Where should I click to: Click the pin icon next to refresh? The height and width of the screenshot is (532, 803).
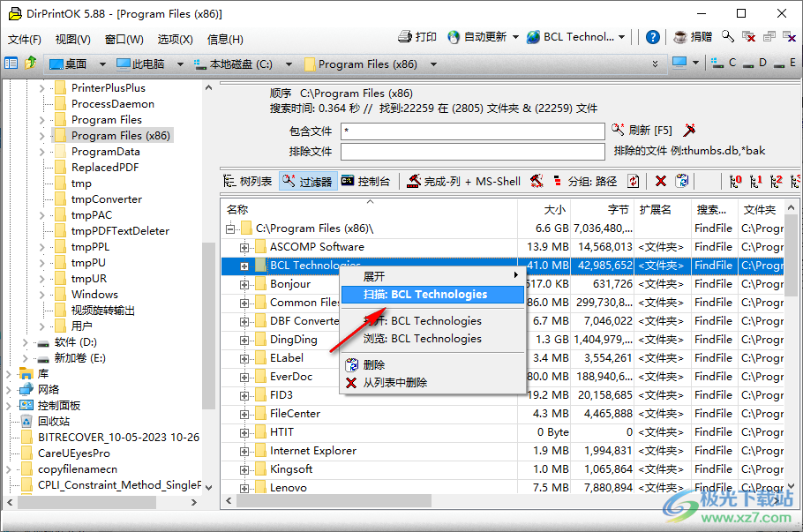pos(690,131)
